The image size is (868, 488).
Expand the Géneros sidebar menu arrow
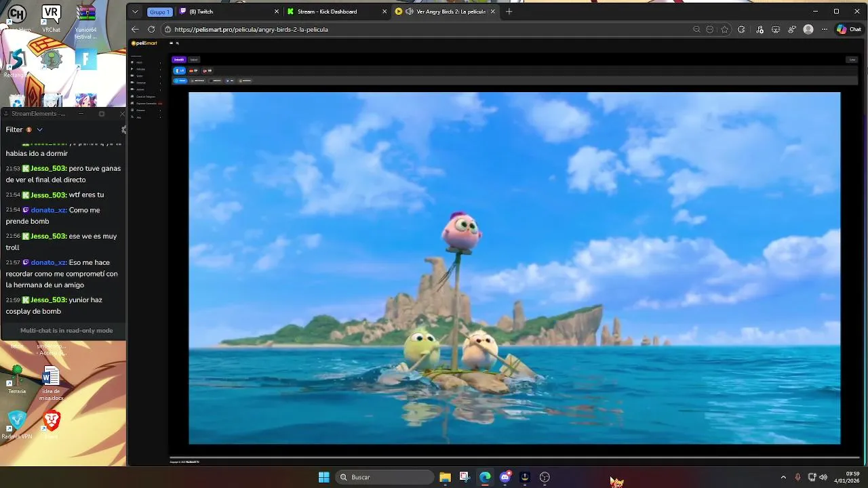click(161, 110)
